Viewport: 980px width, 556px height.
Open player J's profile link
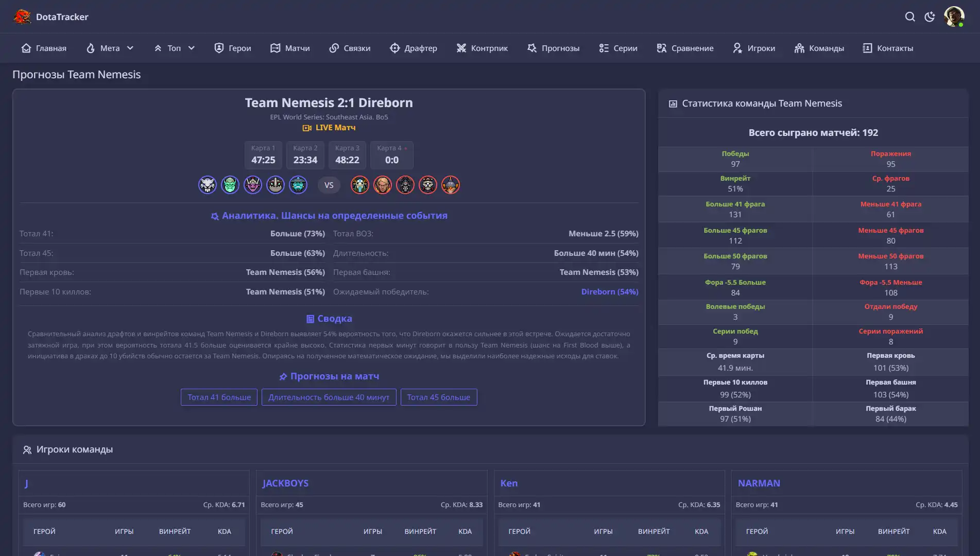click(x=26, y=483)
